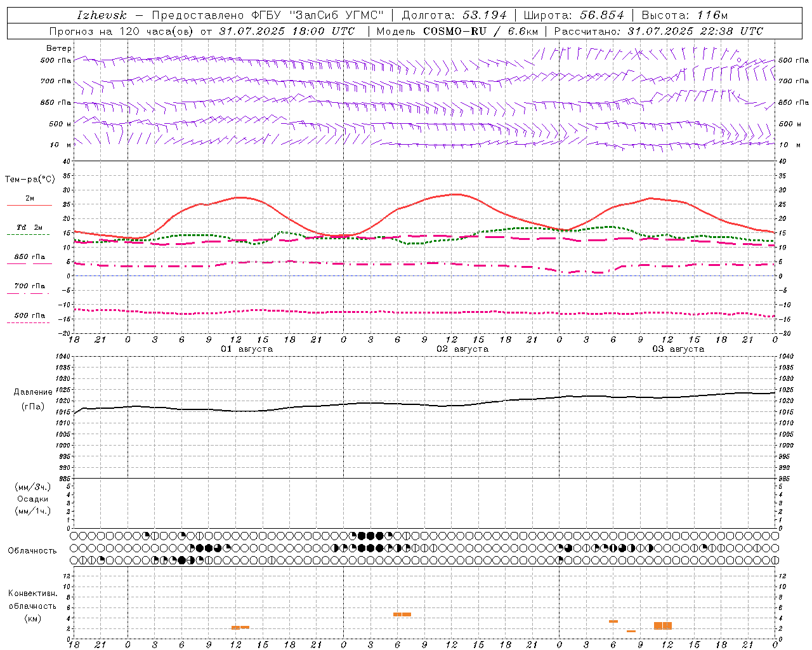Click the 'Td 2м' dew point legend entry
Image resolution: width=812 pixels, height=650 pixels.
pyautogui.click(x=29, y=227)
